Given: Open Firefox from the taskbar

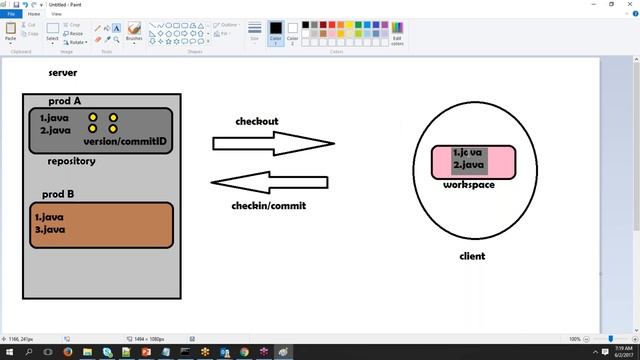Looking at the screenshot, I should (68, 352).
